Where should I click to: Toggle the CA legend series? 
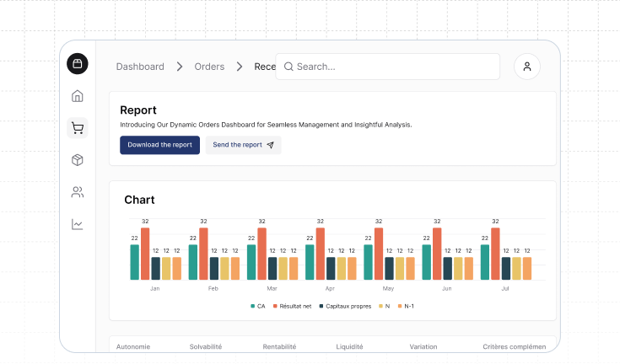(x=257, y=306)
